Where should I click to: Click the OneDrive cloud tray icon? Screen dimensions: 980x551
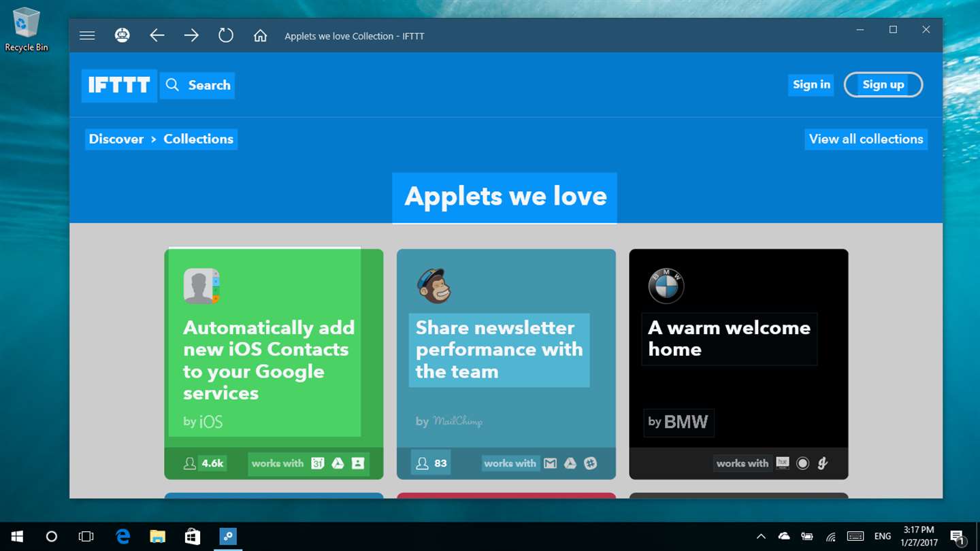(784, 537)
